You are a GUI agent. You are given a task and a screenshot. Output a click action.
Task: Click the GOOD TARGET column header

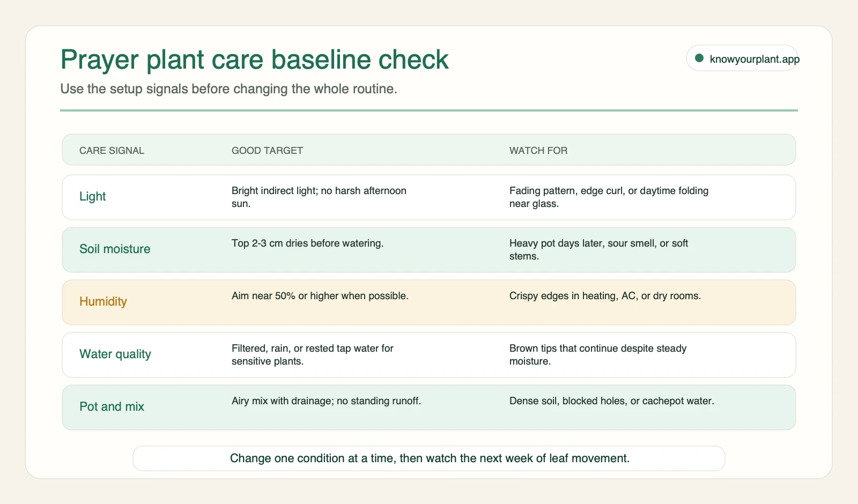point(267,151)
